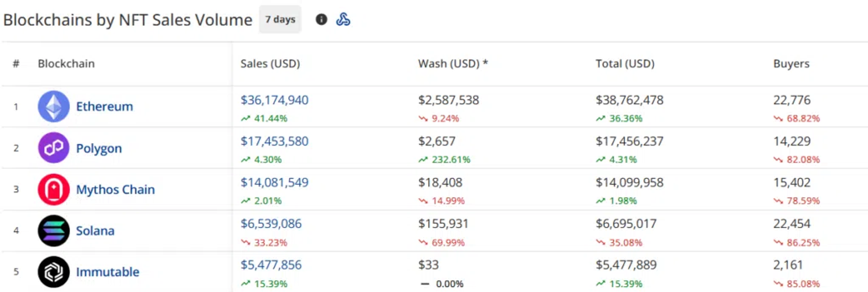Click the # rank column header
Image resolution: width=868 pixels, height=292 pixels.
[16, 63]
